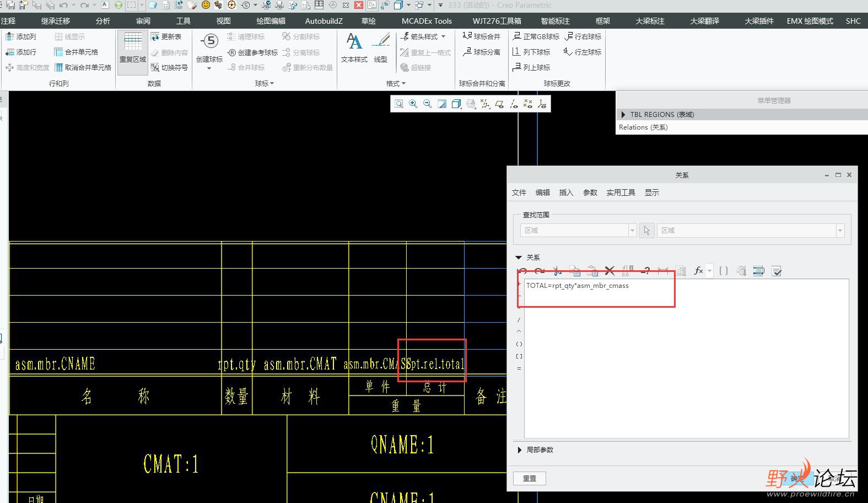
Task: Open the dropdown arrow beside fx icon
Action: [x=709, y=271]
